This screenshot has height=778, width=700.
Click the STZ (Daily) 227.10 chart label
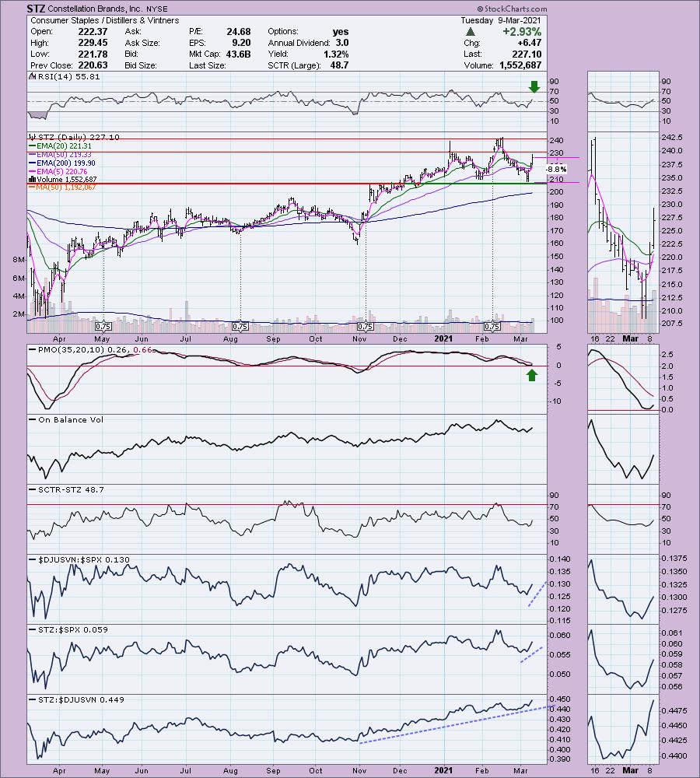pyautogui.click(x=79, y=137)
